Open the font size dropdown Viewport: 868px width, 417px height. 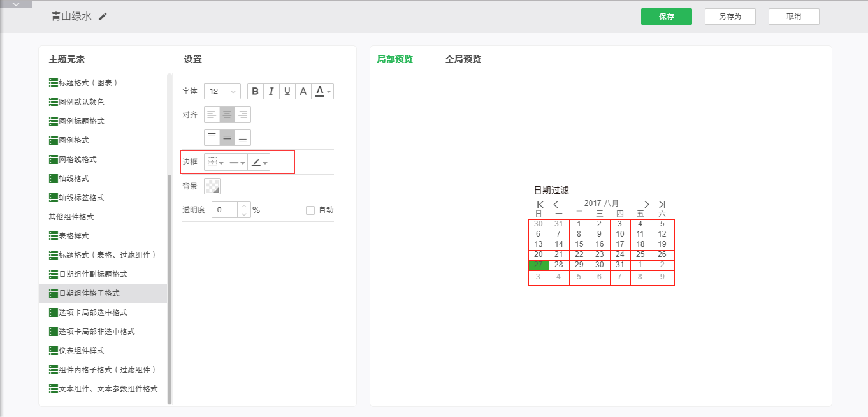click(x=233, y=91)
